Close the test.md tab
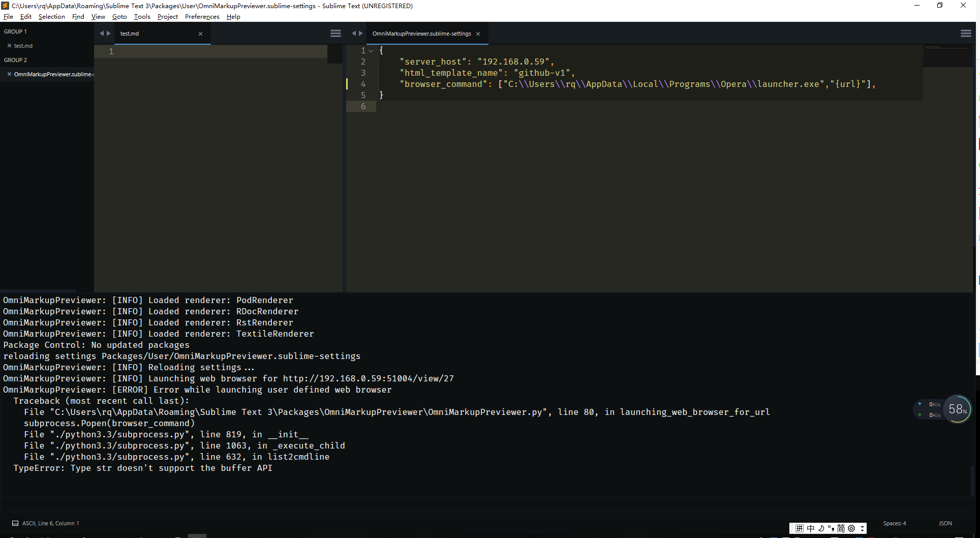The width and height of the screenshot is (980, 538). coord(200,34)
